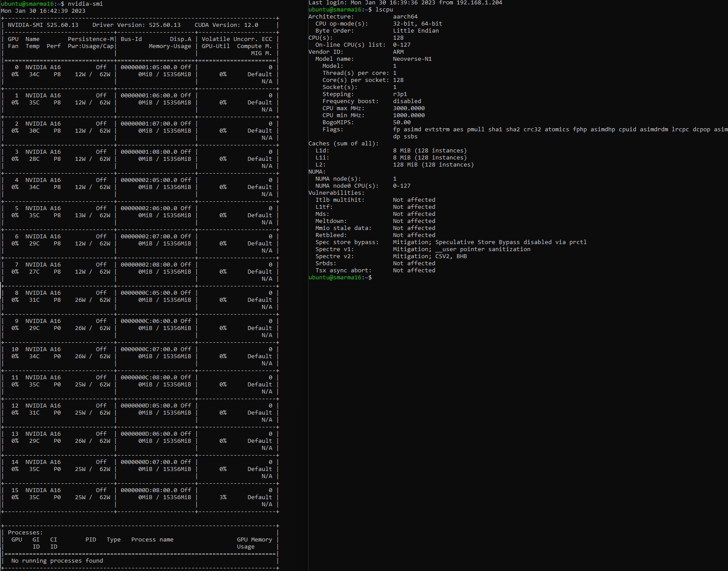Select the stepping value 'r3p1'
Viewport: 728px width, 571px height.
click(400, 94)
